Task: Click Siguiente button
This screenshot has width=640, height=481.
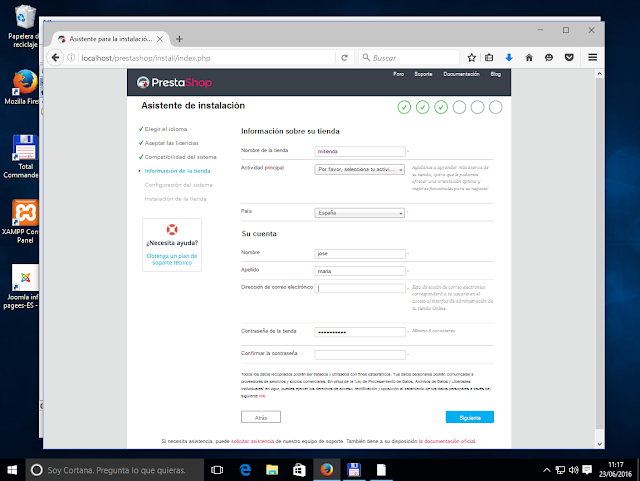Action: [470, 417]
